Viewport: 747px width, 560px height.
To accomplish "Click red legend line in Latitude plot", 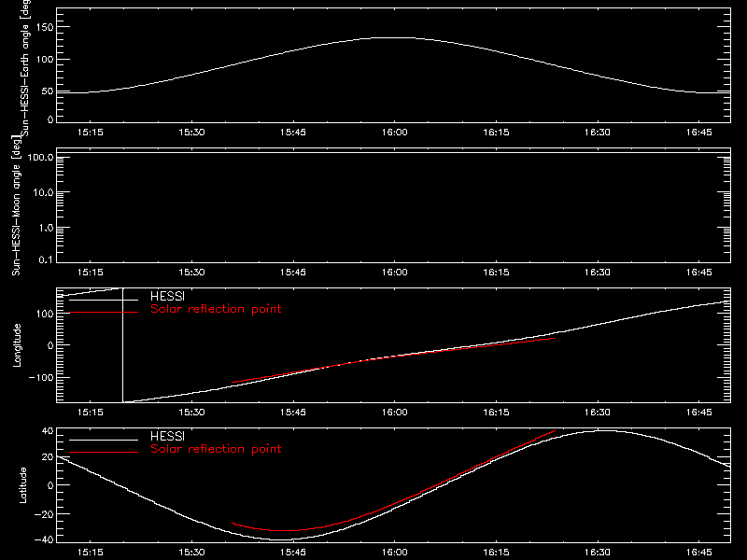I will 104,452.
